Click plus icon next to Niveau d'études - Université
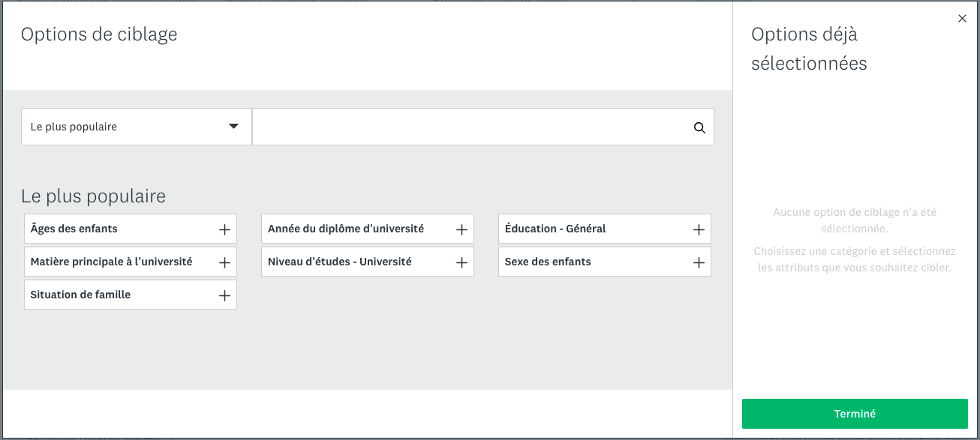This screenshot has height=440, width=980. point(461,262)
